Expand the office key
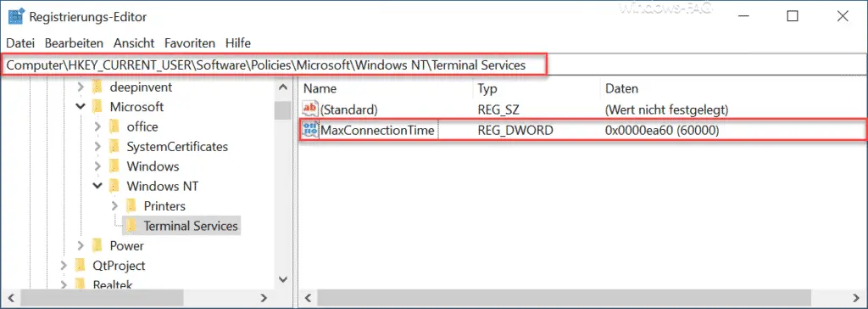 coord(98,126)
